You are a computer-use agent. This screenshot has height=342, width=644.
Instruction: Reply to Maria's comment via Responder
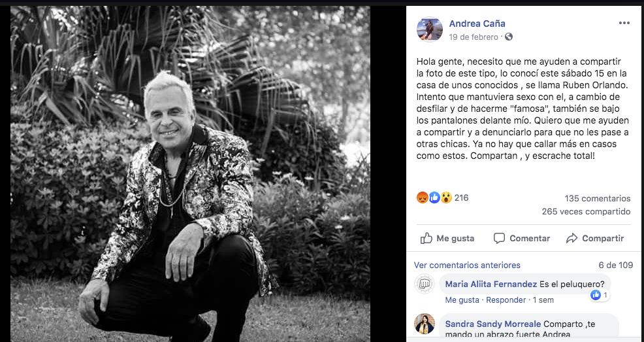coord(506,300)
